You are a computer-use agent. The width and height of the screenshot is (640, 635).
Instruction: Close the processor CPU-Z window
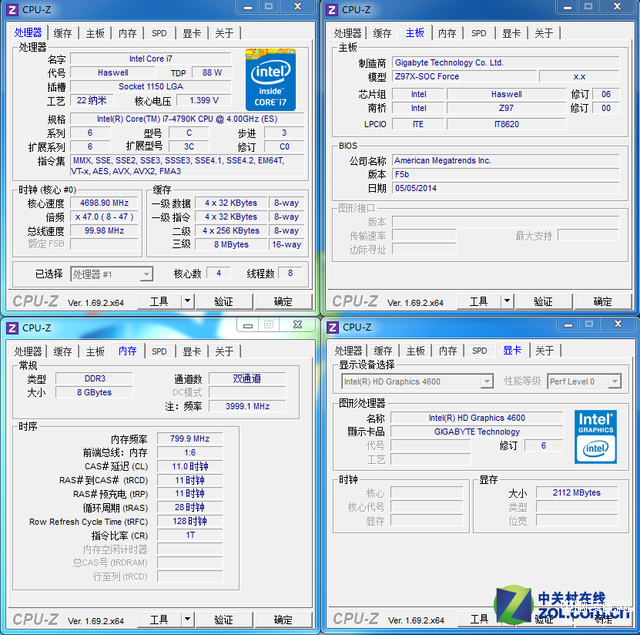[298, 7]
